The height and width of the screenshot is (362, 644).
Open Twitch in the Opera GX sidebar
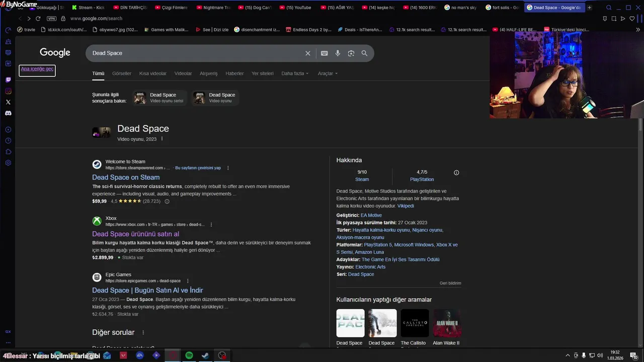pos(8,80)
